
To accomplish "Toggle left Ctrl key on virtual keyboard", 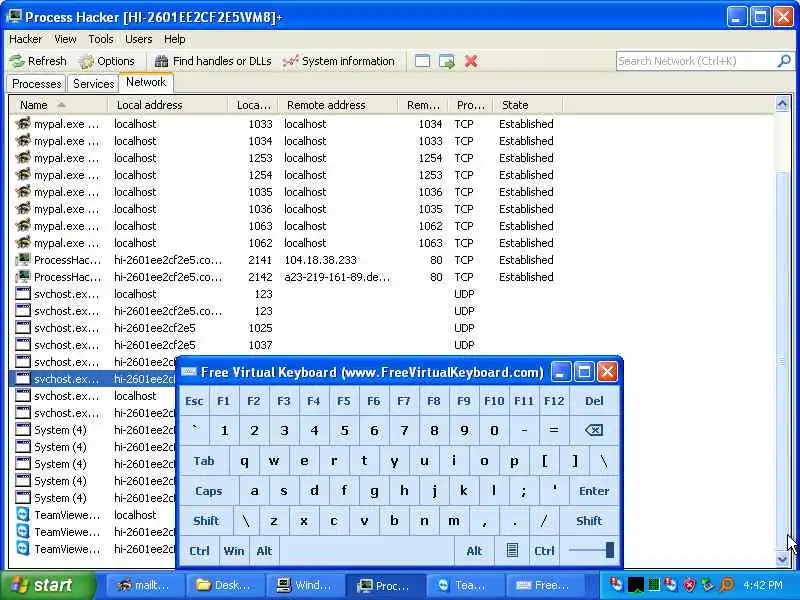I will point(199,551).
